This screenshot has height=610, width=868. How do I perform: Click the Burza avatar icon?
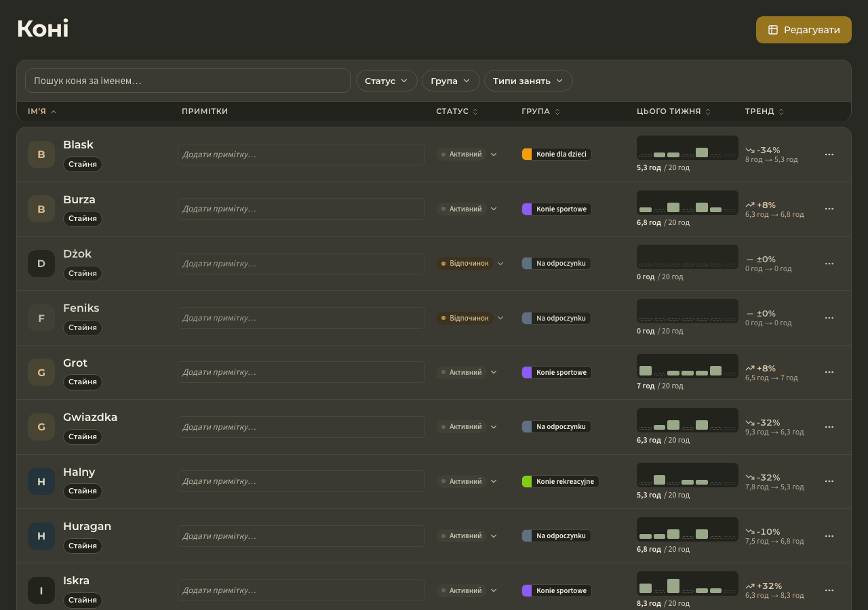(41, 209)
